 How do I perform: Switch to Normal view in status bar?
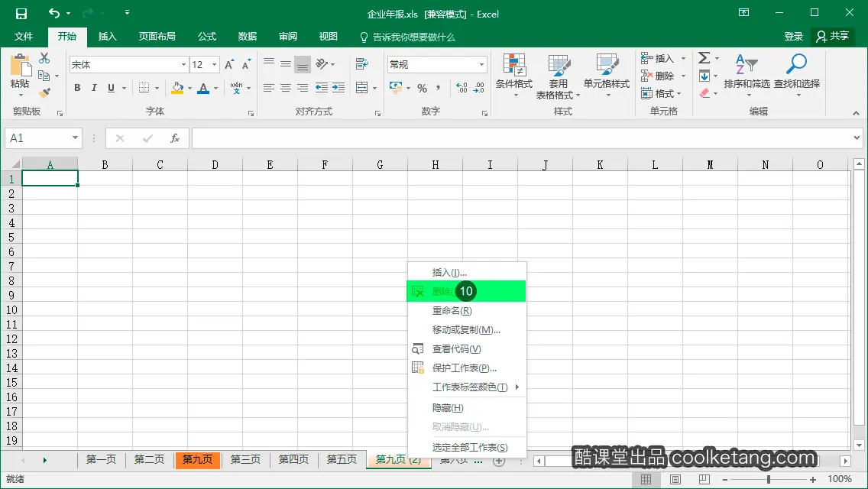click(x=646, y=479)
